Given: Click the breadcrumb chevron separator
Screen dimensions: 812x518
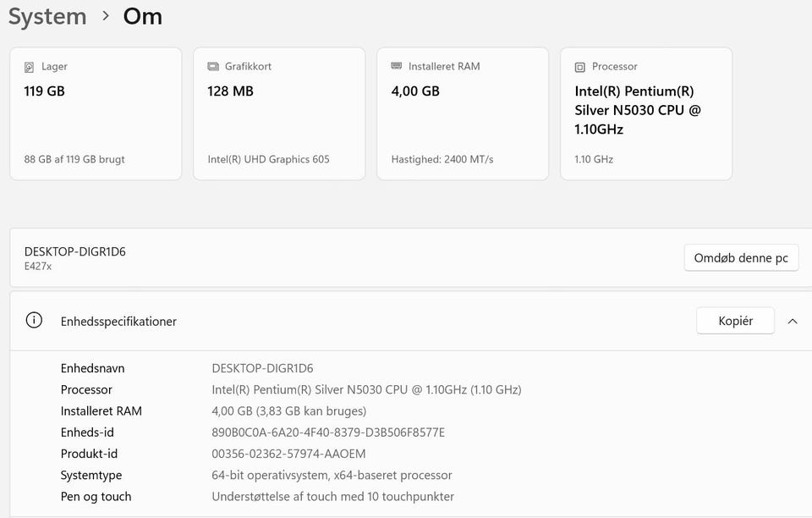Looking at the screenshot, I should pyautogui.click(x=106, y=16).
